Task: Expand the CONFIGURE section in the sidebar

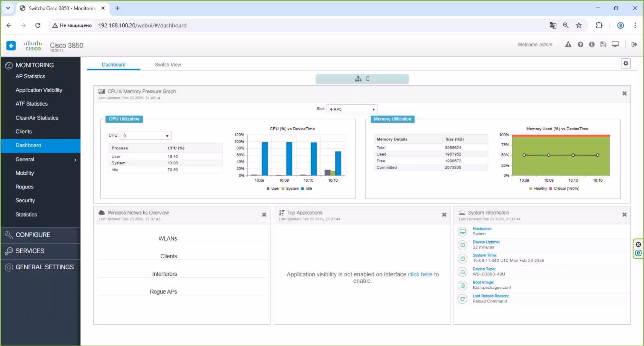Action: [41, 235]
